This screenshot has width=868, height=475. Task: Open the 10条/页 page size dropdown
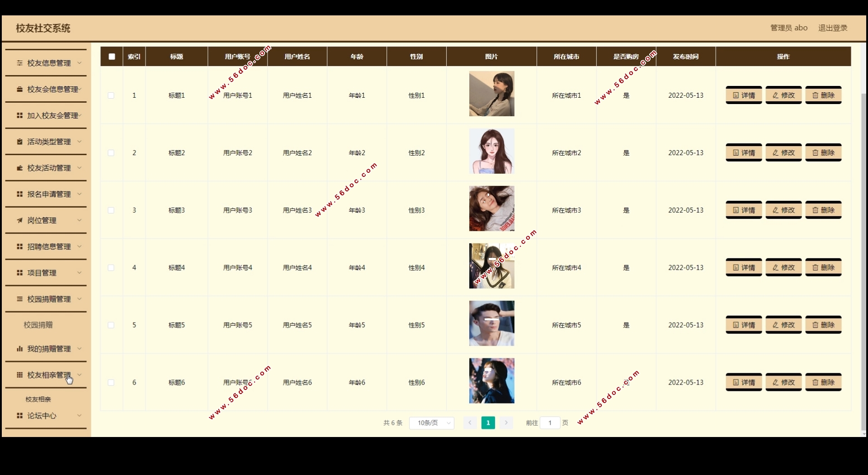coord(432,423)
